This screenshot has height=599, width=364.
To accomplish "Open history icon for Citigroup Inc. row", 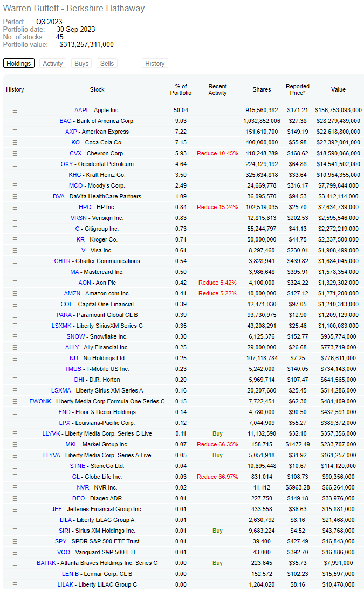I will (15, 229).
